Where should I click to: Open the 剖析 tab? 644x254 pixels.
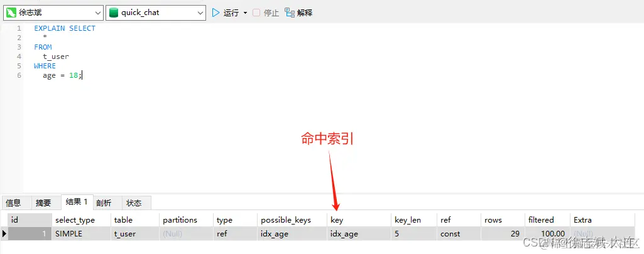pyautogui.click(x=104, y=203)
